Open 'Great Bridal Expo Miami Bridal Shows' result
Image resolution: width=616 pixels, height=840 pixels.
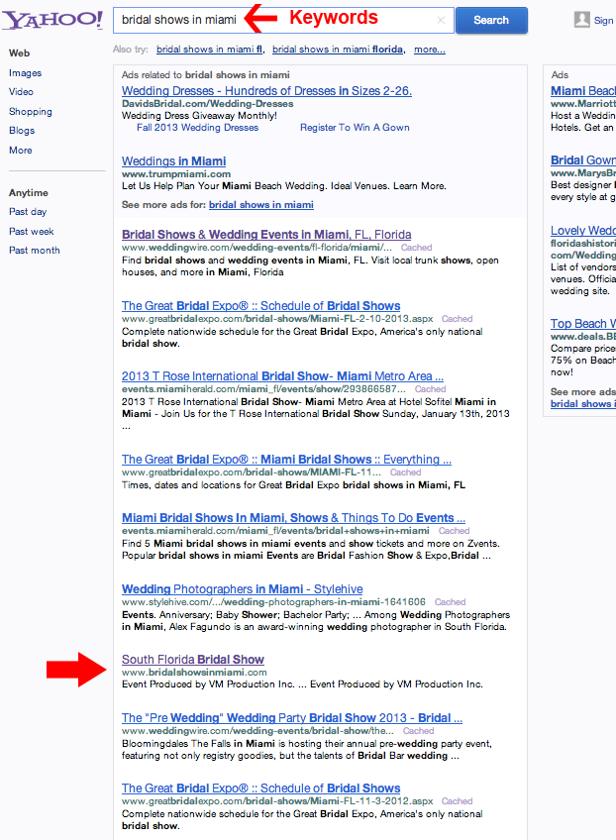(x=286, y=460)
